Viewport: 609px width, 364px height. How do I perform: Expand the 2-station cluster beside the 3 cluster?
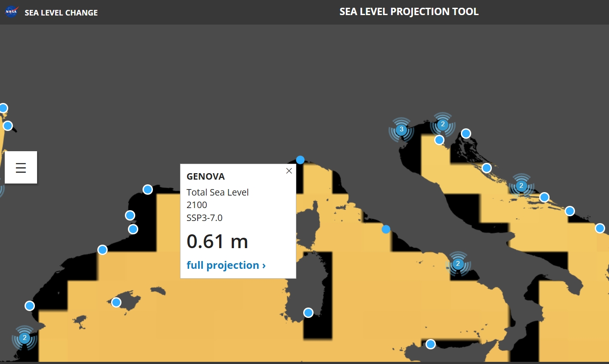coord(442,124)
